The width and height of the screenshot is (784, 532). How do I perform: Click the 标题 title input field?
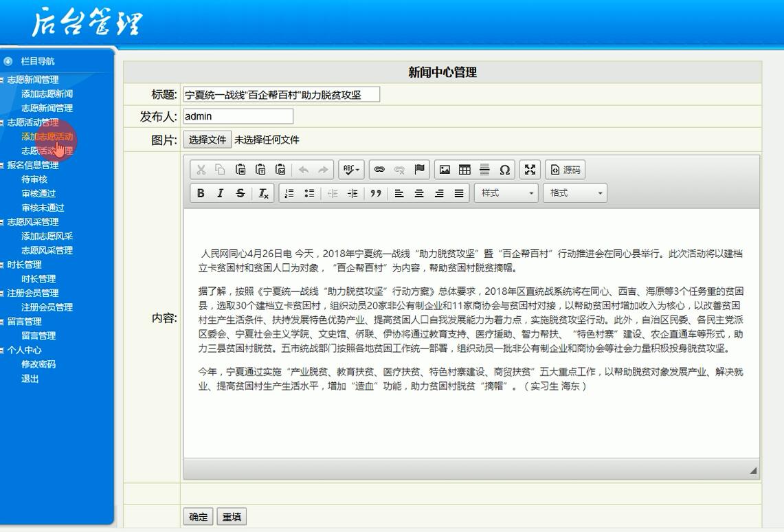coord(282,94)
